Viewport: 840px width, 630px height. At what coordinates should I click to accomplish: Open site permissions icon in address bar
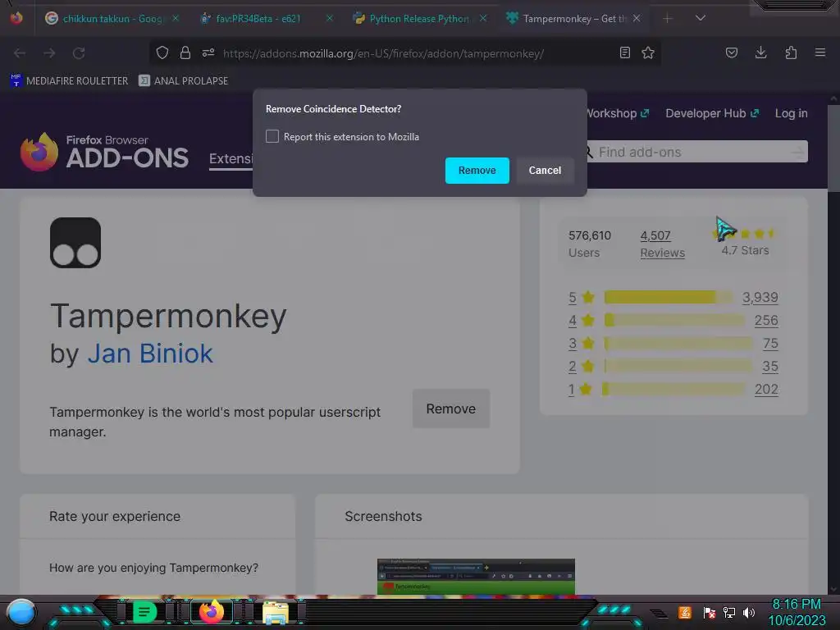coord(208,52)
